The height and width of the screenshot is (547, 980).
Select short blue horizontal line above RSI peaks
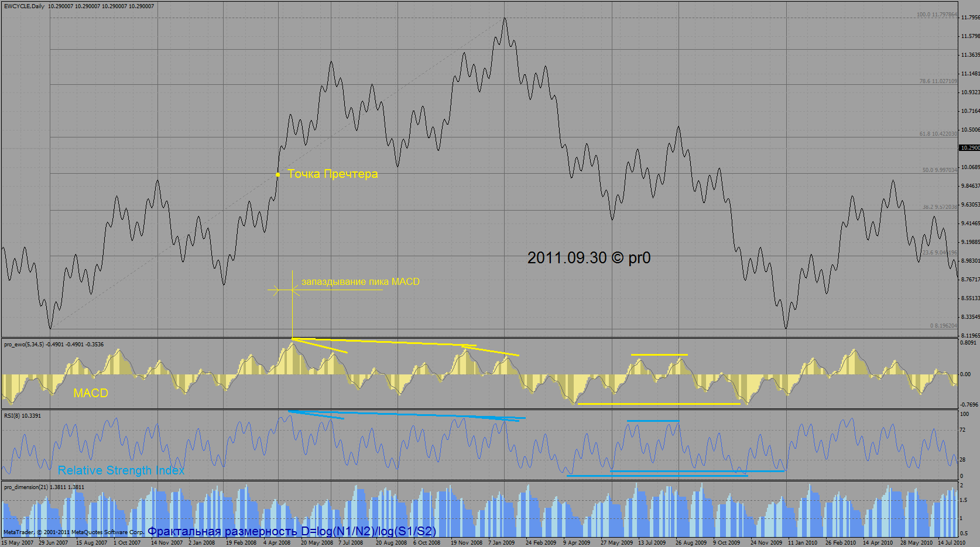pos(653,421)
